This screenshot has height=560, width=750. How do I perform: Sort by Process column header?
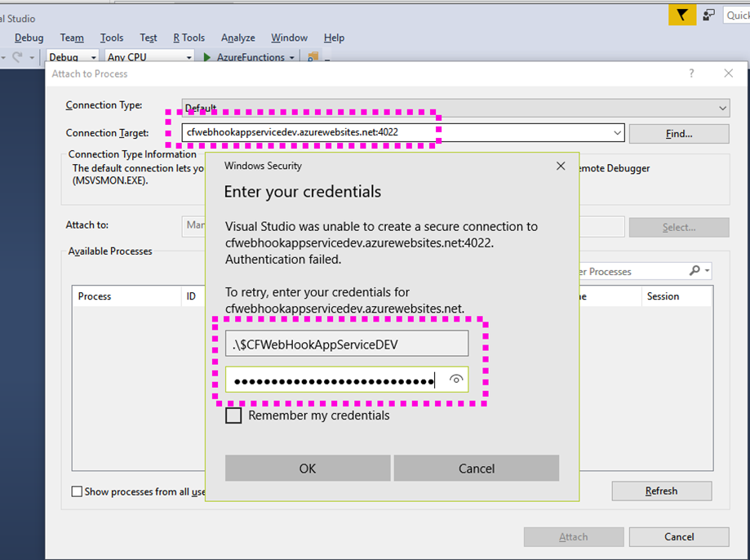[x=126, y=296]
